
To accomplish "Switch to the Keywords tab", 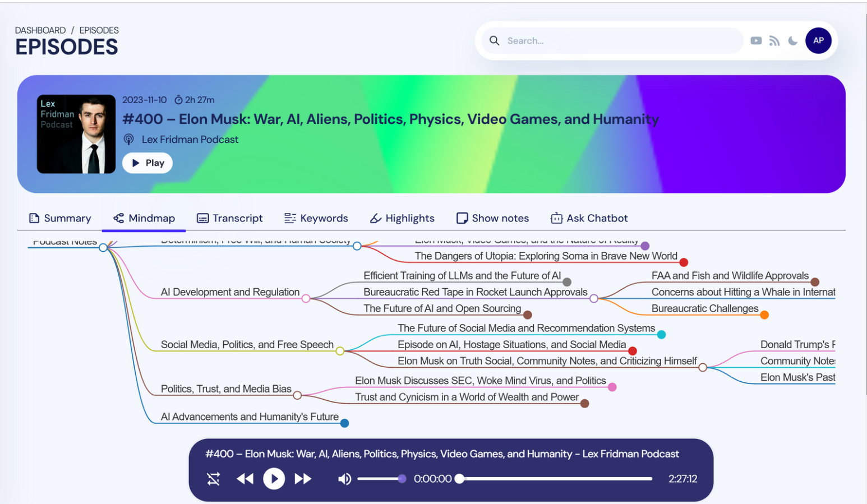I will 316,218.
